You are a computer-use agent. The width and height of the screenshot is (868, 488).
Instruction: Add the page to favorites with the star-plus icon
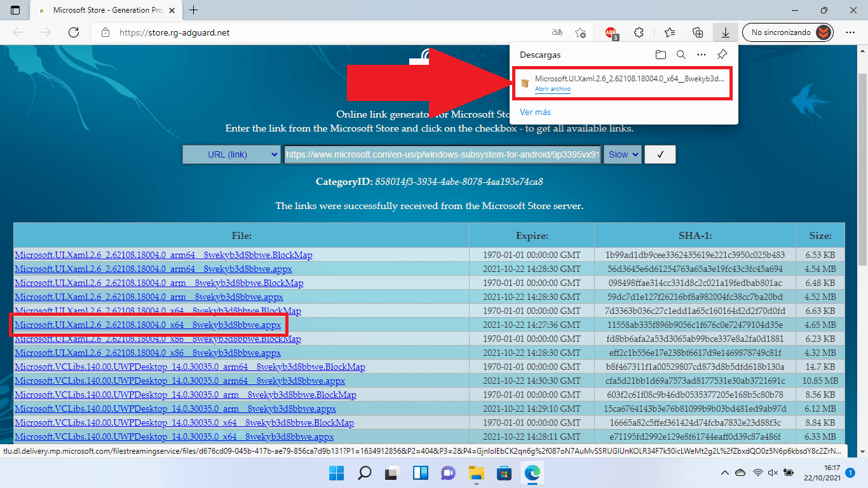(580, 32)
